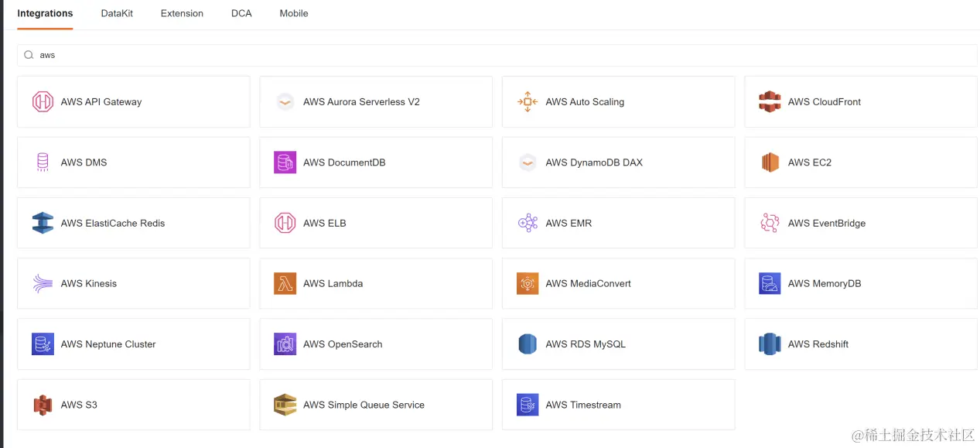Open the 'AWS MediaConvert' label
The image size is (980, 448).
[589, 284]
